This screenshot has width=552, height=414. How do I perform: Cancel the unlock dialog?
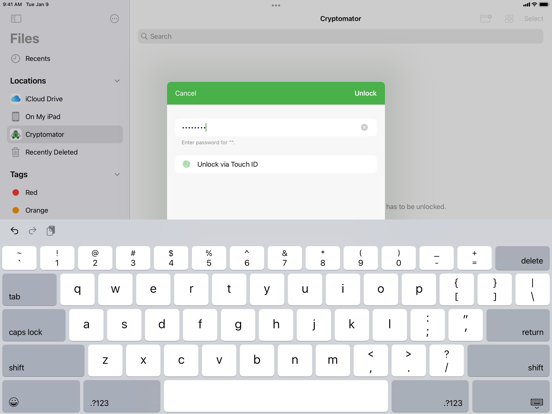coord(186,93)
